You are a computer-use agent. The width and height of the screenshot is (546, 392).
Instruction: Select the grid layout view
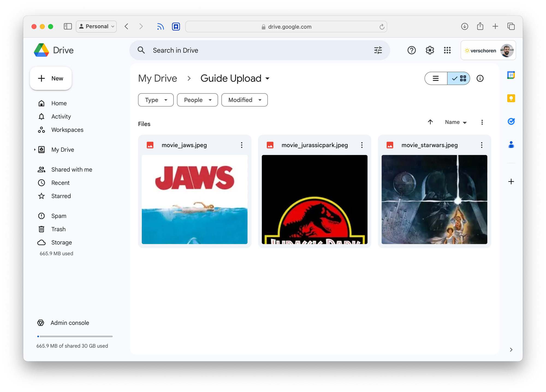[x=459, y=79]
